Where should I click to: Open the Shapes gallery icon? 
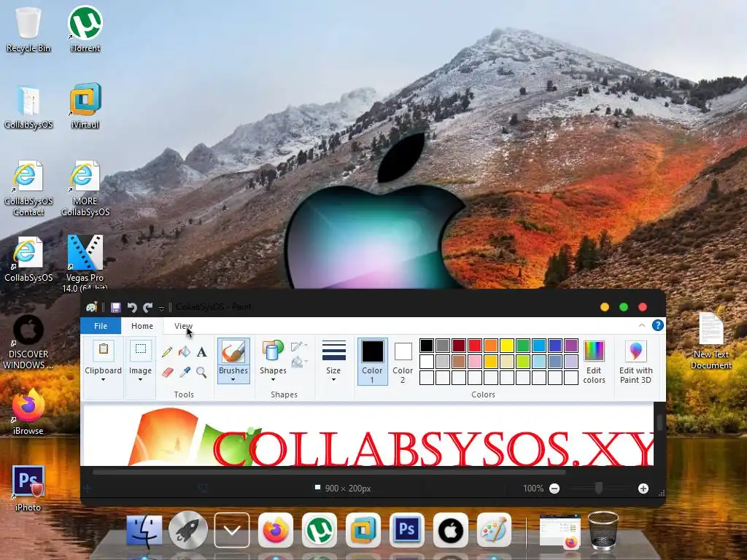coord(273,351)
